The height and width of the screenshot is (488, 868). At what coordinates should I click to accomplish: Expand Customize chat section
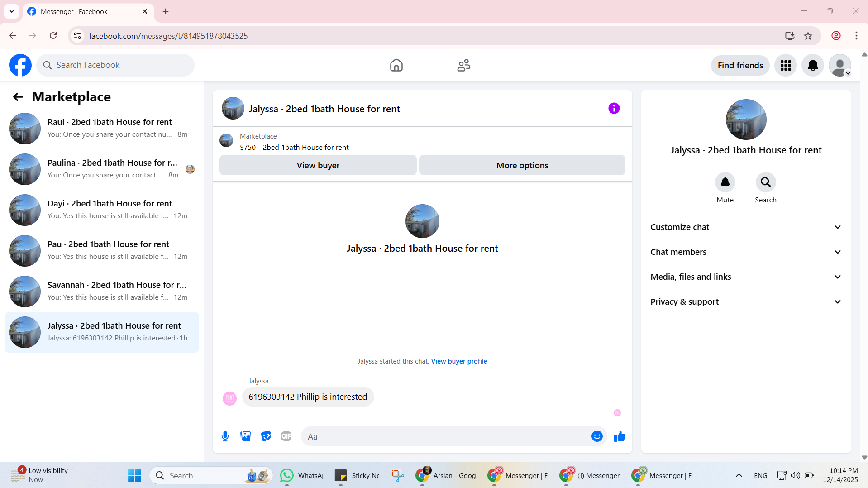pos(746,227)
